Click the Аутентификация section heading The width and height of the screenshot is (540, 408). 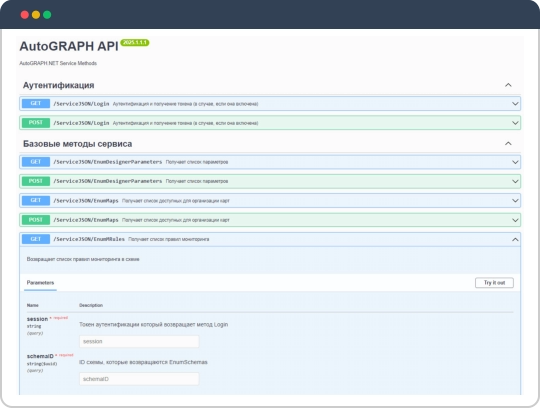pyautogui.click(x=59, y=85)
